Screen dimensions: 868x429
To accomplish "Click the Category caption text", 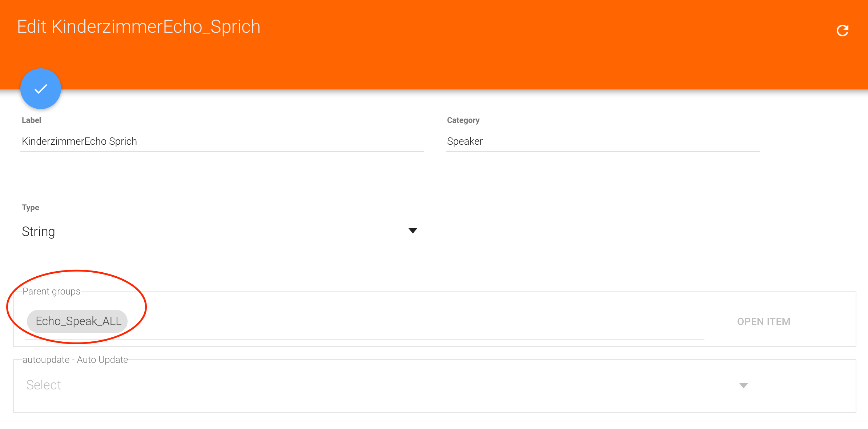I will (x=463, y=120).
